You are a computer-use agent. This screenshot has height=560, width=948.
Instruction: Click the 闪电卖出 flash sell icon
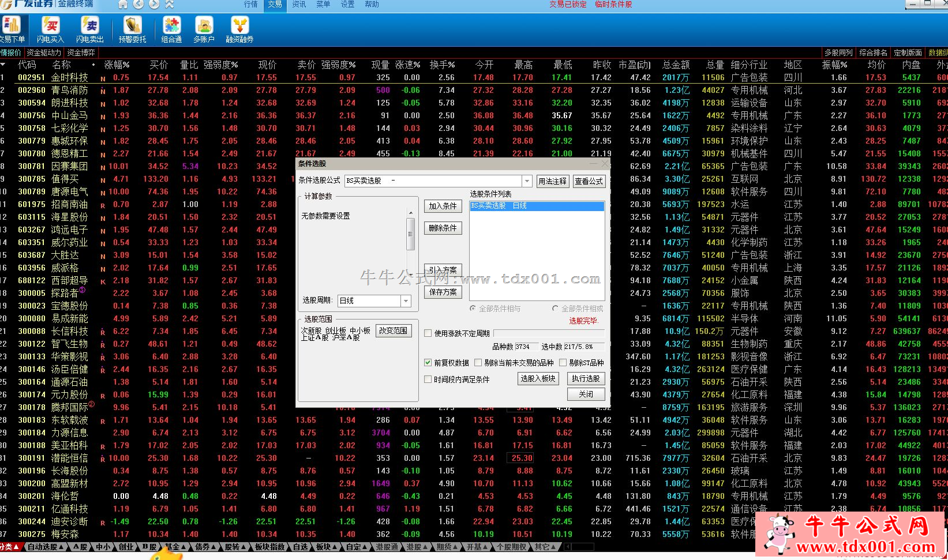click(90, 29)
